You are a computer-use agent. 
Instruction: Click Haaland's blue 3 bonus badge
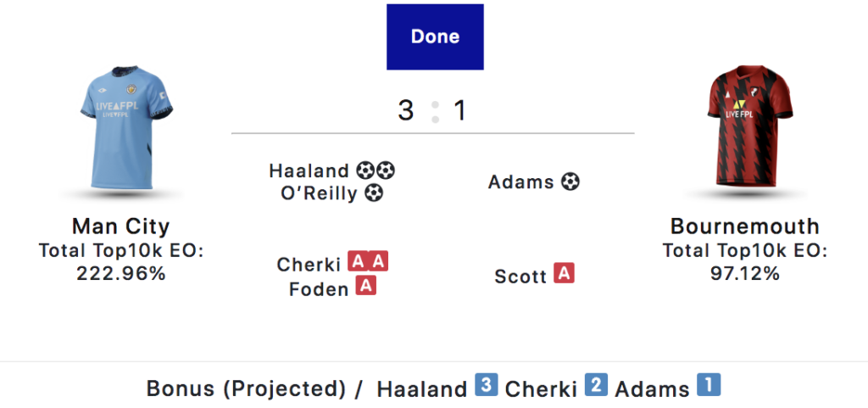(x=486, y=385)
